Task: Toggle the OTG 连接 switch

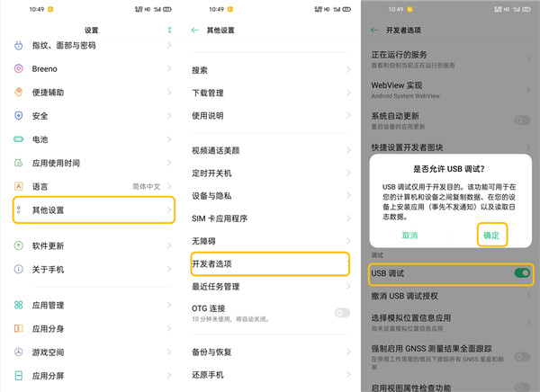Action: point(342,312)
